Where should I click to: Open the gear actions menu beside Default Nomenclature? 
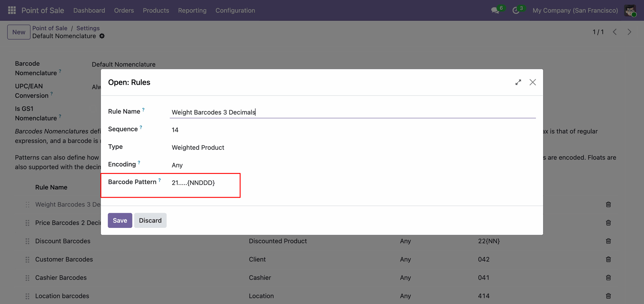pos(102,36)
